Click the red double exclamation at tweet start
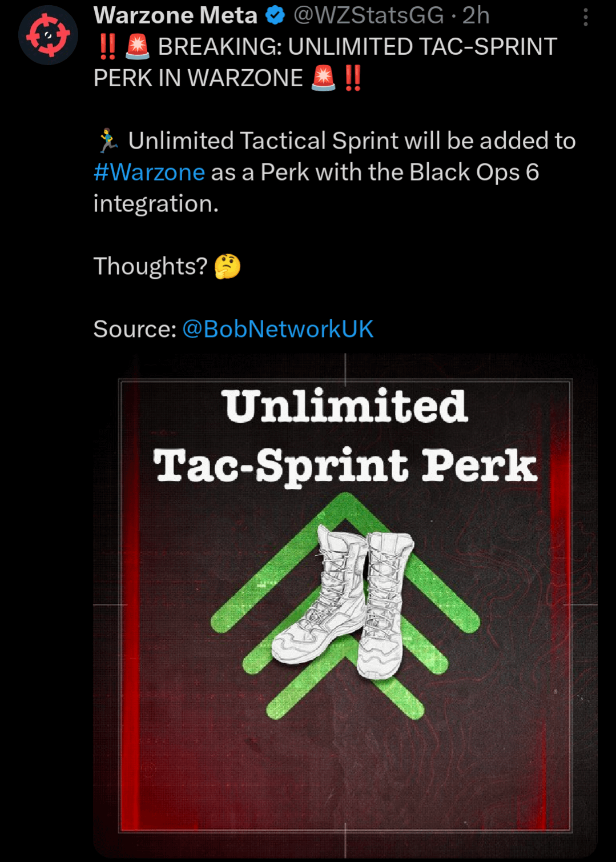 (107, 47)
